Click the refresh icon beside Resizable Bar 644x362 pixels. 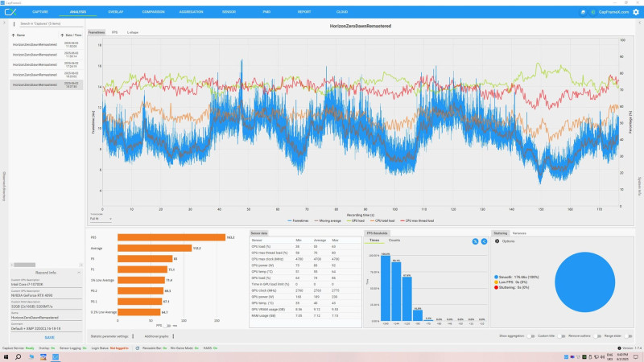137,348
